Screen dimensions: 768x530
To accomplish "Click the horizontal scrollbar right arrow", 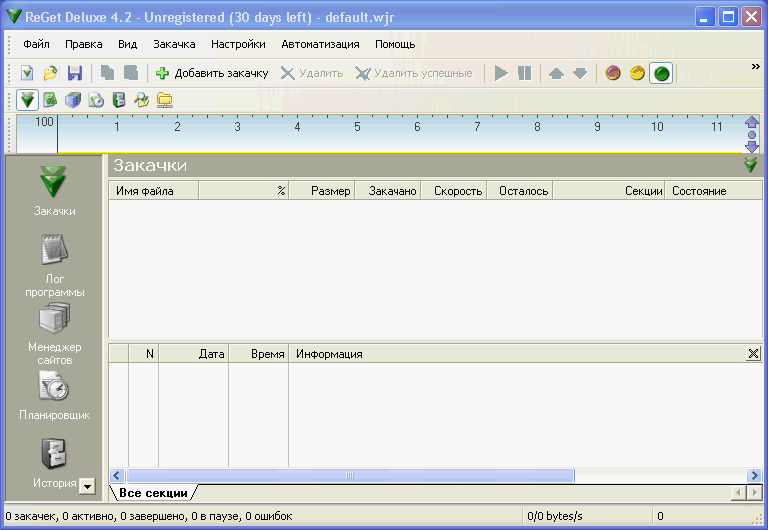I will pyautogui.click(x=754, y=475).
